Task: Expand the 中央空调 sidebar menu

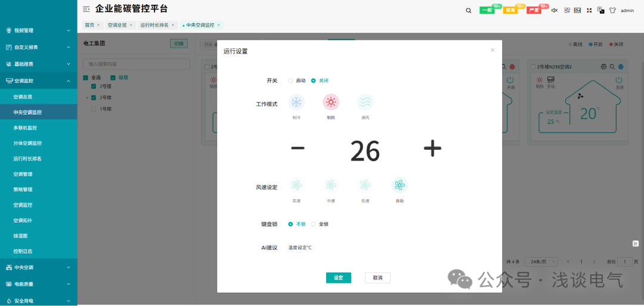Action: point(39,267)
